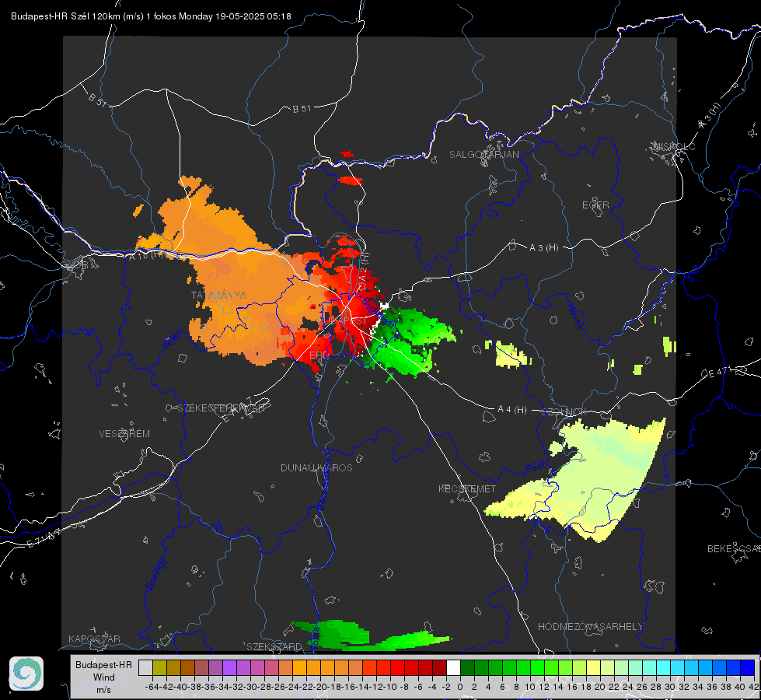Screen dimensions: 761x700
Task: Click the TATABANYA city label
Action: pyautogui.click(x=219, y=295)
